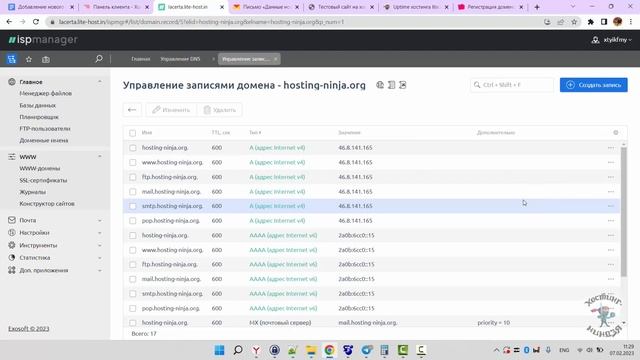Click the Почта mail icon in sidebar
This screenshot has width=640, height=360.
[12, 220]
